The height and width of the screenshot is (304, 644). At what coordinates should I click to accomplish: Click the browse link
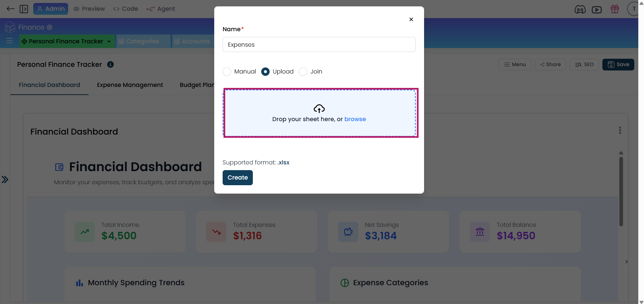click(x=355, y=119)
